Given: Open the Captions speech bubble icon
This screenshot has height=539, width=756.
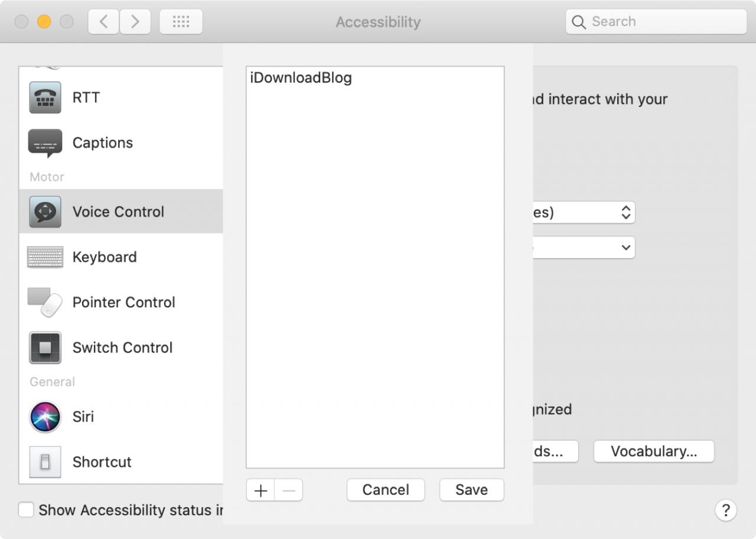Looking at the screenshot, I should pos(45,143).
